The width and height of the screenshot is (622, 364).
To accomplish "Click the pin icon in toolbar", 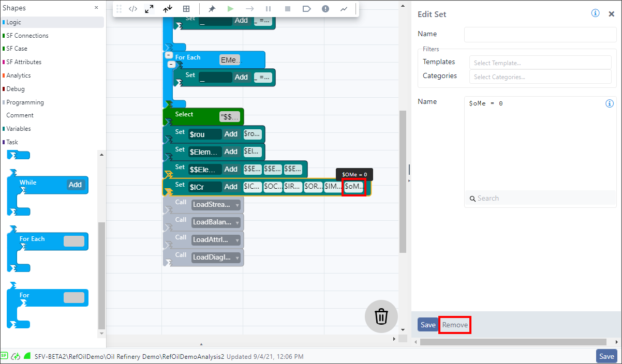I will click(x=212, y=9).
